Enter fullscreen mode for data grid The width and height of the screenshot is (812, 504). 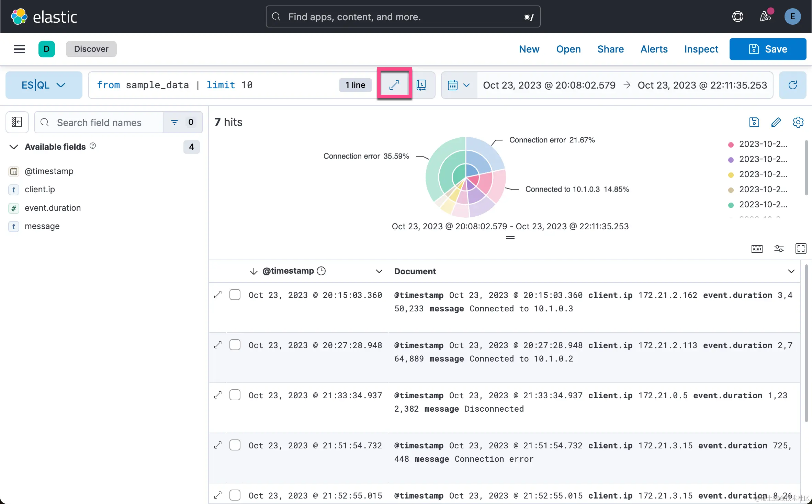click(x=801, y=249)
